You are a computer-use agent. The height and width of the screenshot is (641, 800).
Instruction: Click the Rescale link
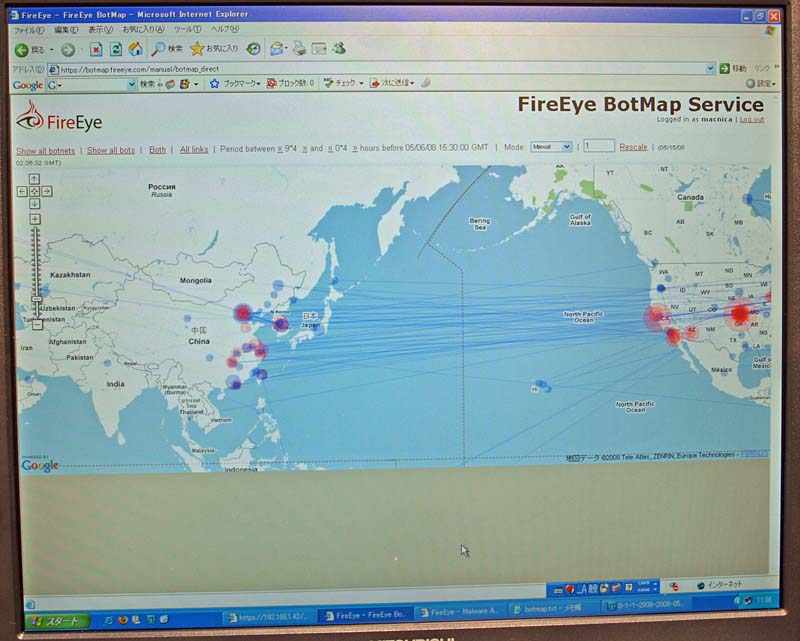point(633,147)
